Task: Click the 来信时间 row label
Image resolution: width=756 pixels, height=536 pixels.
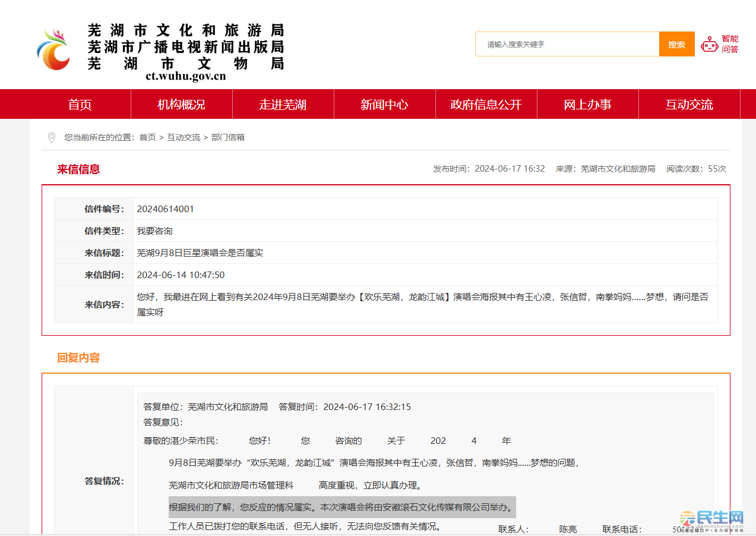Action: tap(105, 275)
